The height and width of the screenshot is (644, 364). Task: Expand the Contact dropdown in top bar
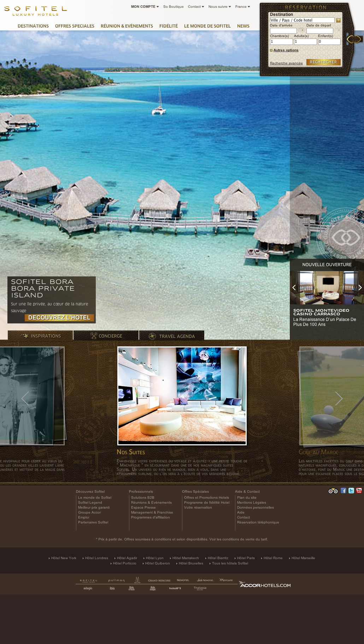[196, 7]
